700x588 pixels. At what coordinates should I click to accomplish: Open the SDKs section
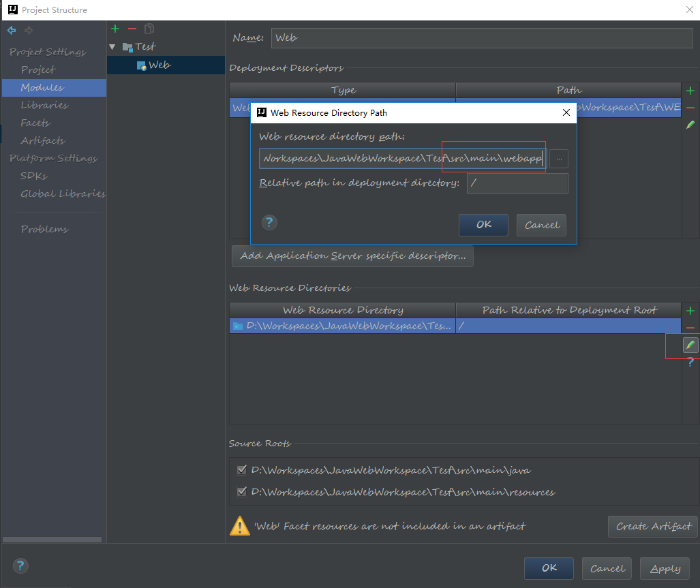34,176
